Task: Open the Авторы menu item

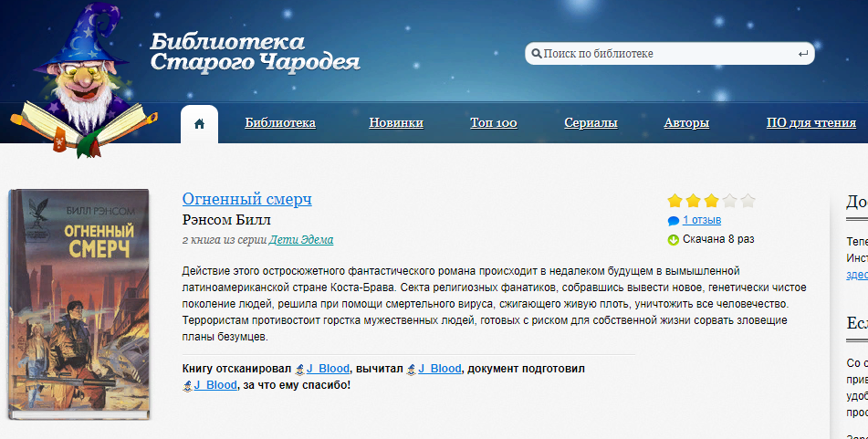Action: pos(686,123)
